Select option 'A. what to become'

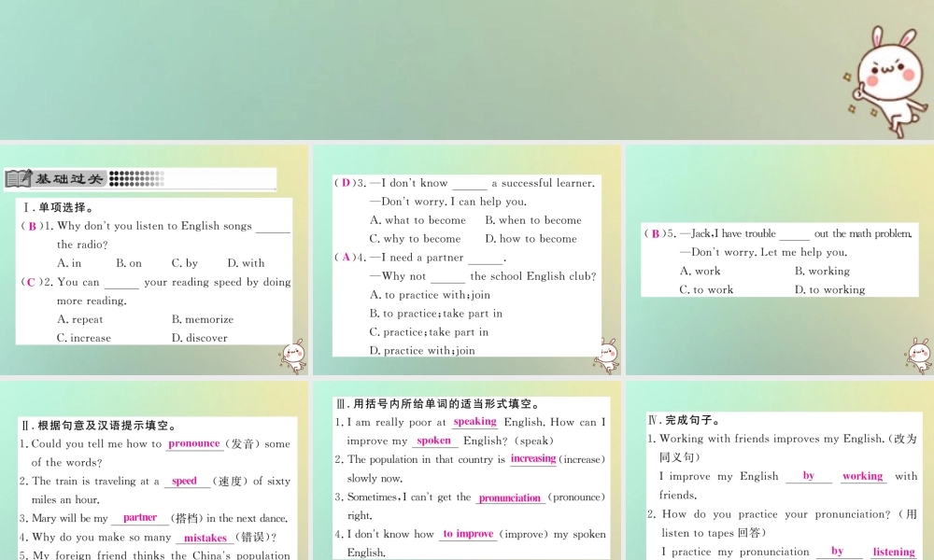[x=417, y=220]
